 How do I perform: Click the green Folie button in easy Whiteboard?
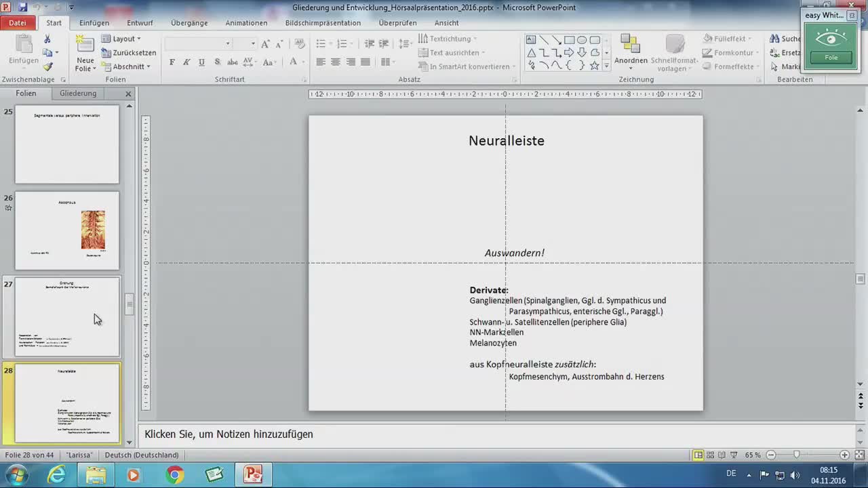[x=831, y=58]
